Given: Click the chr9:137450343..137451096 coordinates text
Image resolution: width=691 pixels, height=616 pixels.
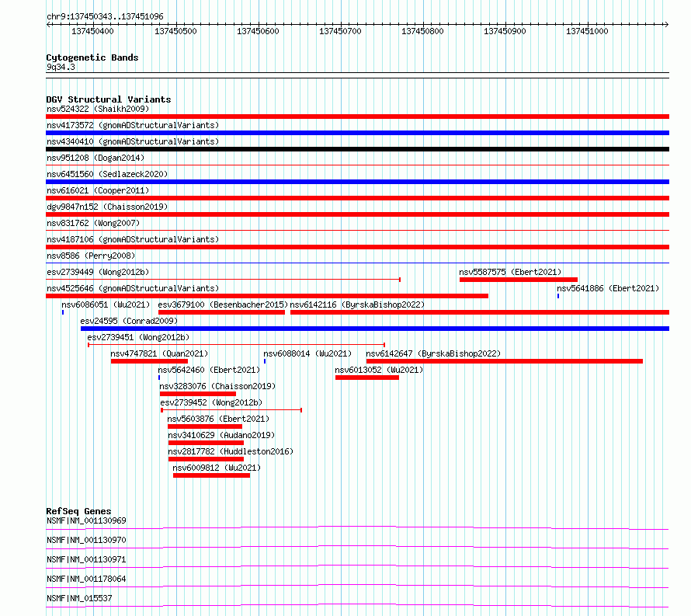Looking at the screenshot, I should pyautogui.click(x=105, y=16).
